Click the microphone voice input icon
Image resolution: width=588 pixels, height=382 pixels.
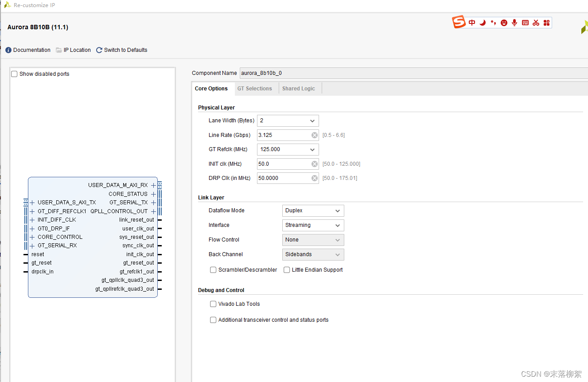coord(514,23)
